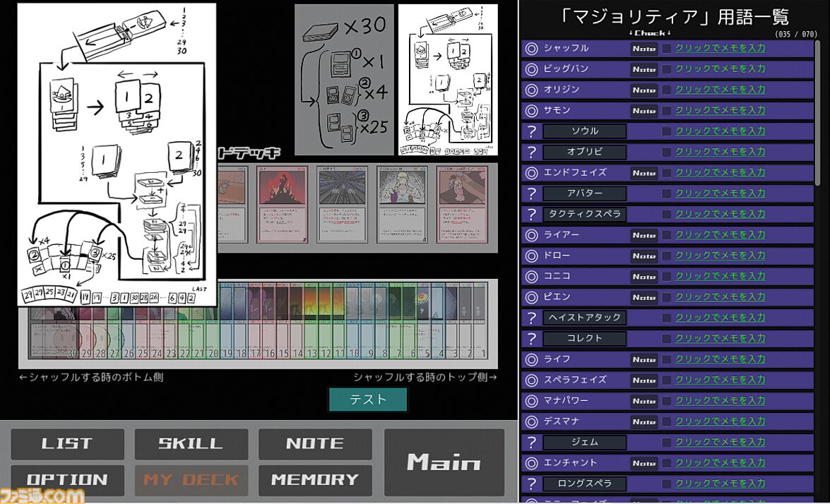This screenshot has height=504, width=830.
Task: Tick the checkbox in the ビッグバン row
Action: pos(667,69)
